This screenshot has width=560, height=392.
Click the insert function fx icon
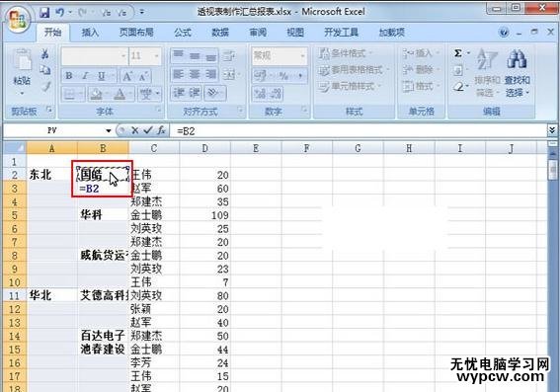(161, 130)
